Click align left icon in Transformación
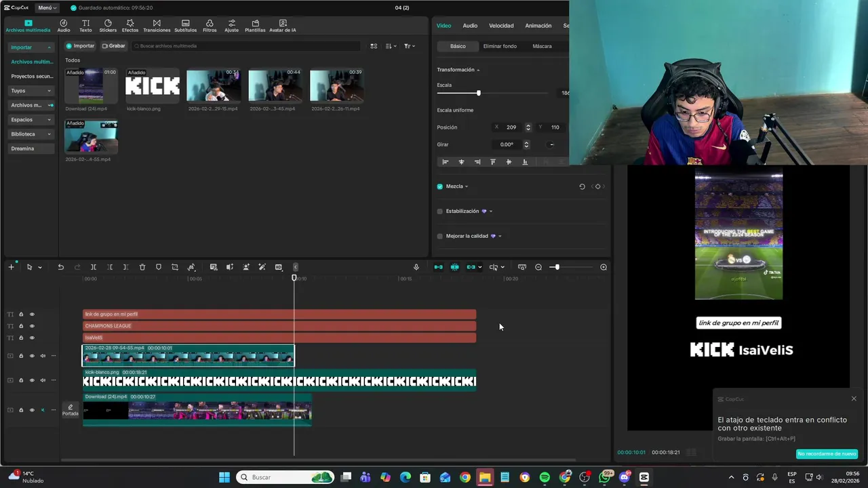868x488 pixels. [x=446, y=162]
